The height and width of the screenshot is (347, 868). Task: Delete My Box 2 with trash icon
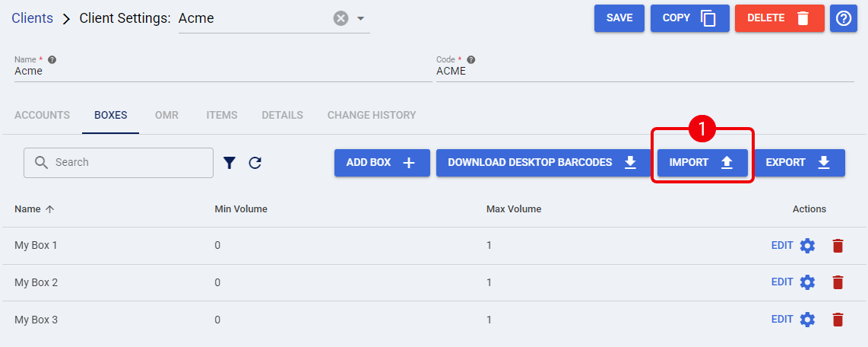pos(838,283)
